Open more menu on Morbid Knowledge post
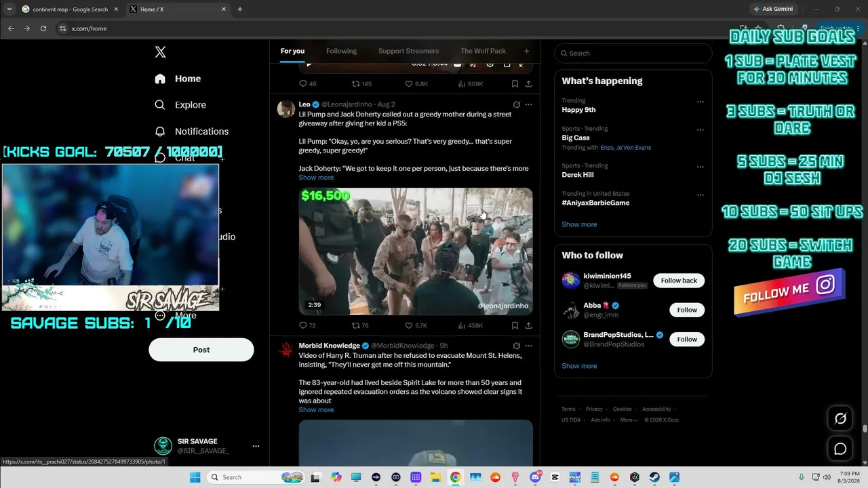Viewport: 868px width, 488px height. click(529, 346)
